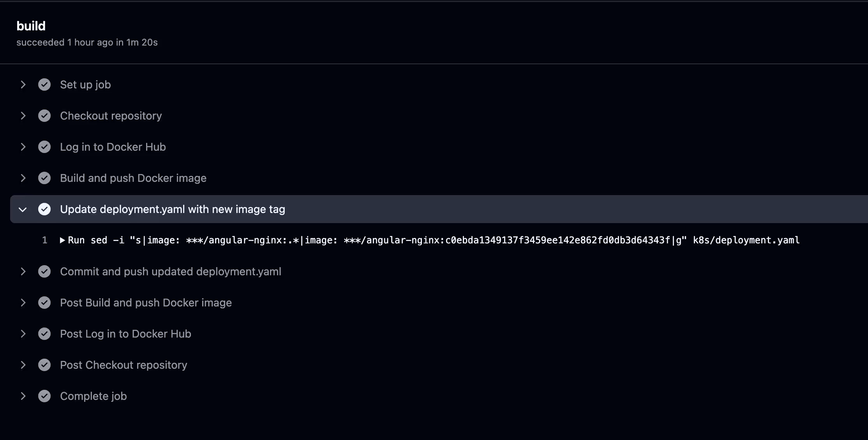This screenshot has width=868, height=440.
Task: Expand the Checkout repository step chevron
Action: (23, 116)
